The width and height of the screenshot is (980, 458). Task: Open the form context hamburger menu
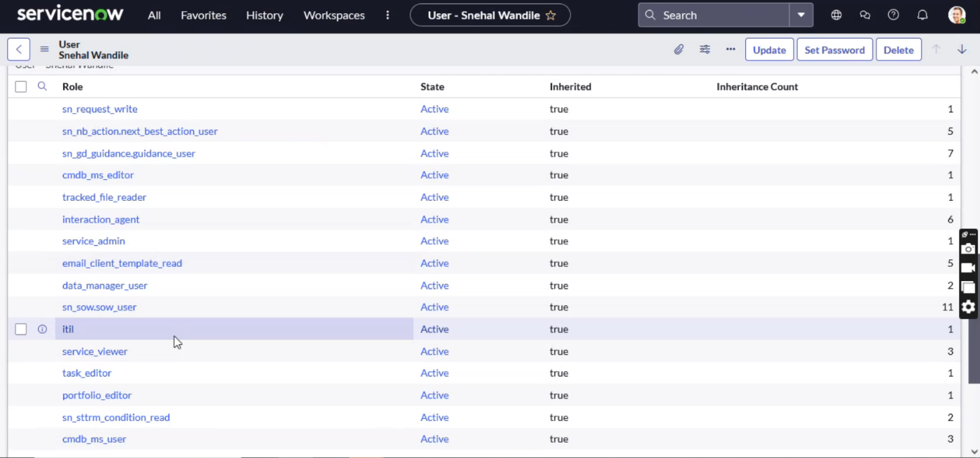[44, 49]
